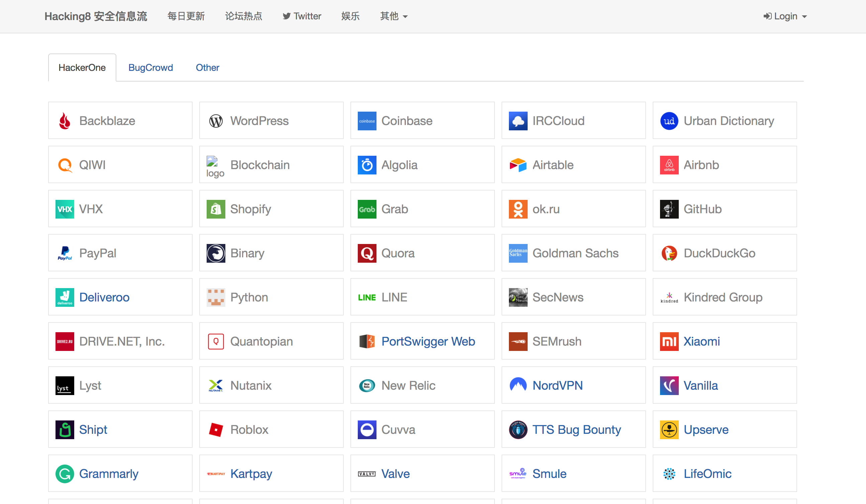The image size is (866, 504).
Task: Open 每日更新 in the navbar
Action: tap(186, 16)
